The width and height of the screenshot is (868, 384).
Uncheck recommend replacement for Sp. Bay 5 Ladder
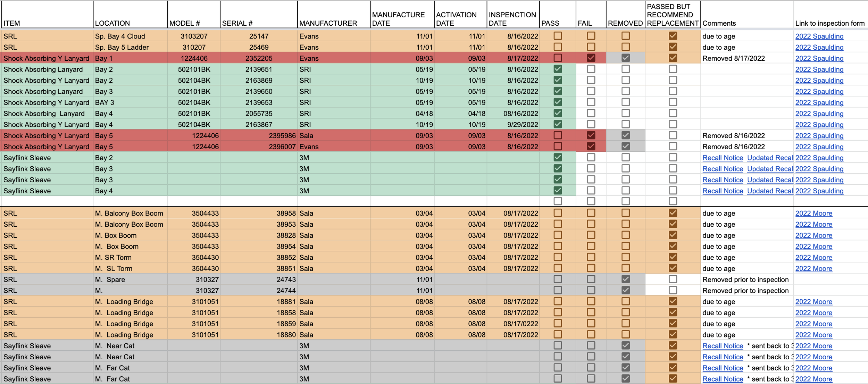673,47
